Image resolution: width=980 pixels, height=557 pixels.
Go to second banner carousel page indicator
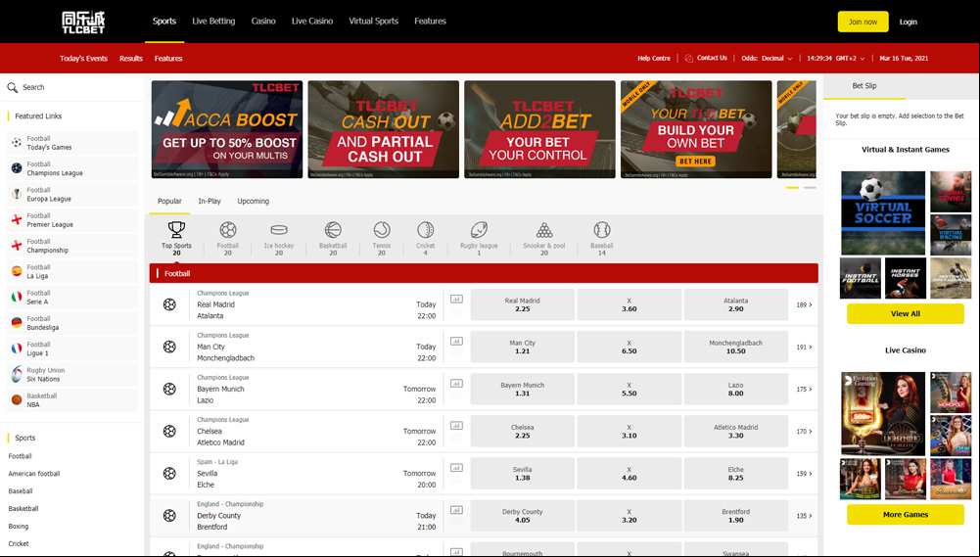coord(810,188)
